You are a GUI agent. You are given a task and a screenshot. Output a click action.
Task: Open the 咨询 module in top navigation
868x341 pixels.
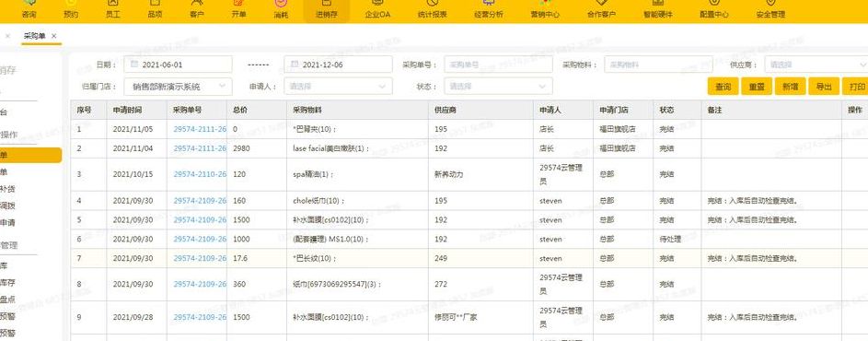point(29,10)
